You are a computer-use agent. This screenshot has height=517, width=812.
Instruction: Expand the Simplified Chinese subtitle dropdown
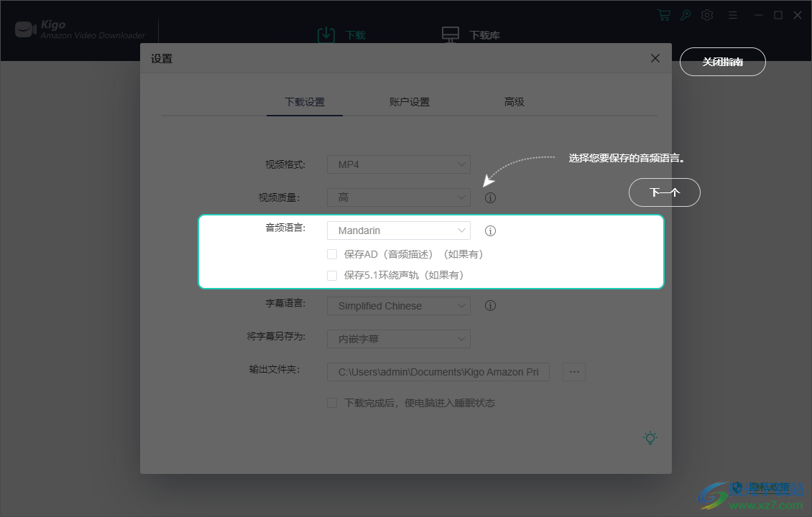coord(399,306)
